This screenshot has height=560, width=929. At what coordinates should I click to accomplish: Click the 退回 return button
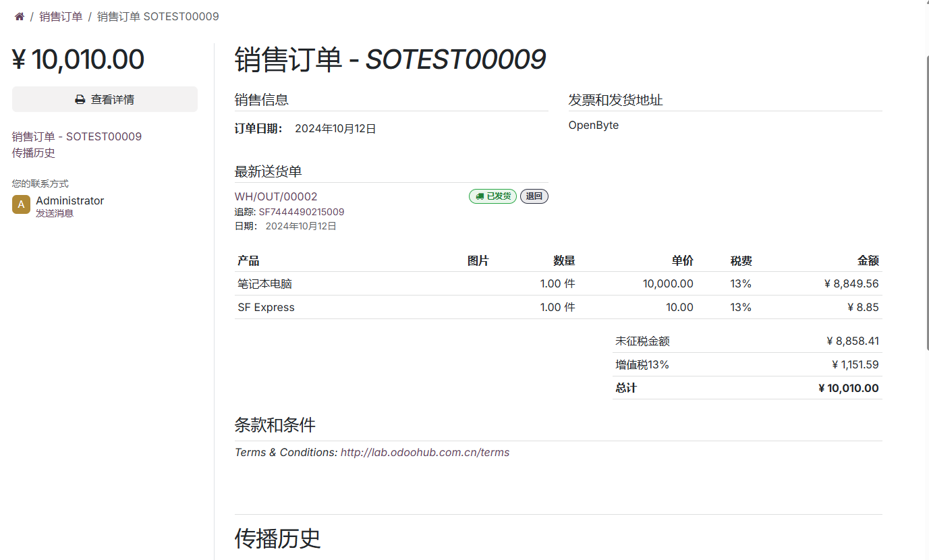pos(534,196)
